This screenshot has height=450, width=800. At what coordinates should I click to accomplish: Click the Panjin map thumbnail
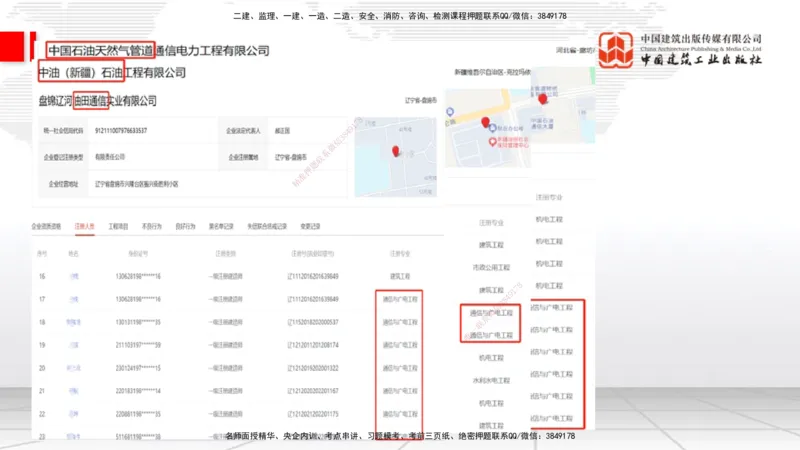tap(395, 157)
